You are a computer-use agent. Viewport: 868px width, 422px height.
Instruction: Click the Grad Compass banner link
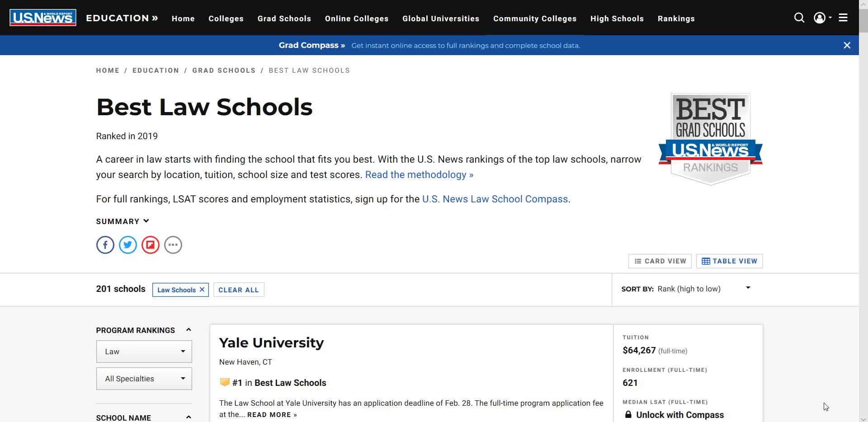click(312, 45)
